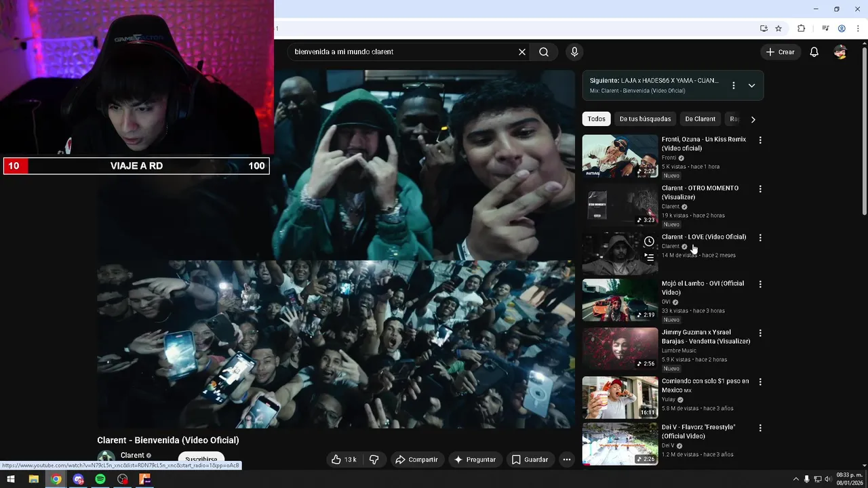Click the magnifier search button

(x=544, y=52)
